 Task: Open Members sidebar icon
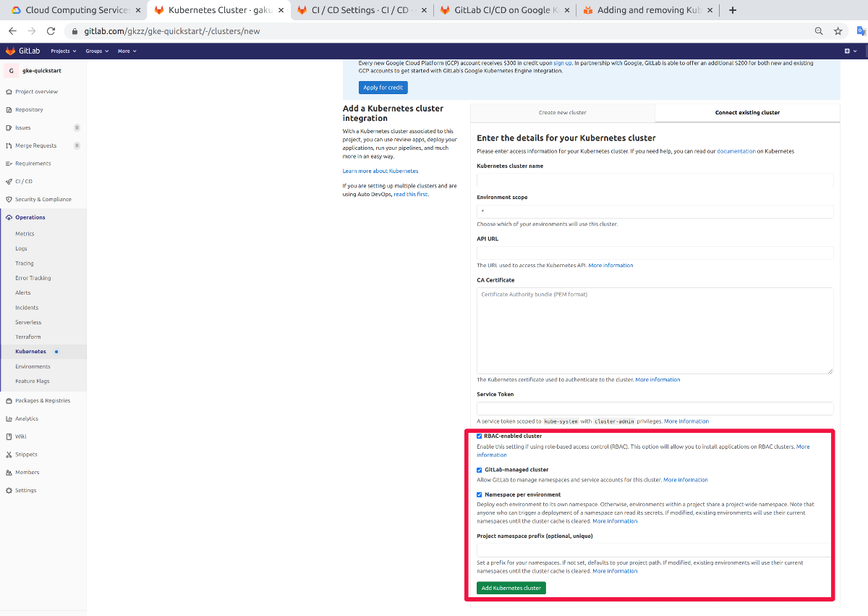coord(9,472)
